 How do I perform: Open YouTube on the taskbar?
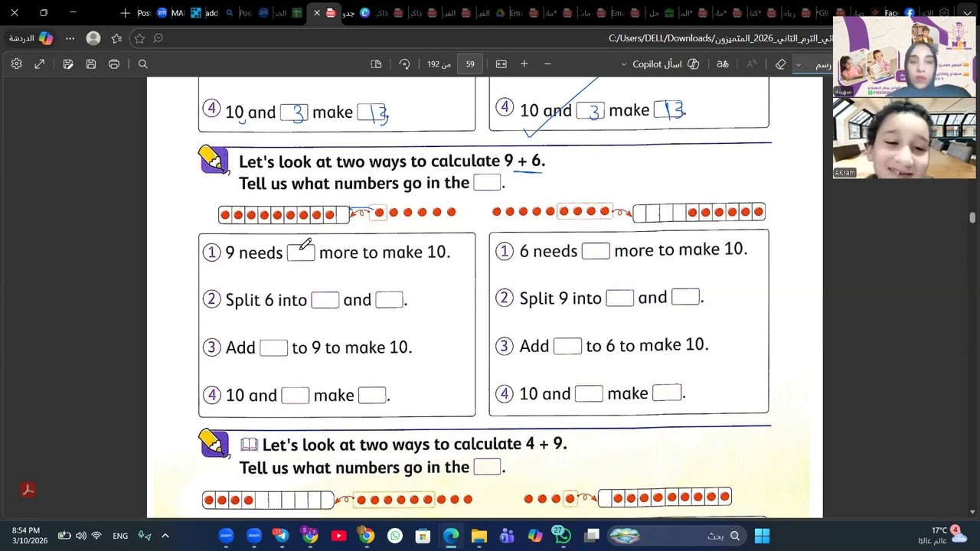click(x=338, y=536)
